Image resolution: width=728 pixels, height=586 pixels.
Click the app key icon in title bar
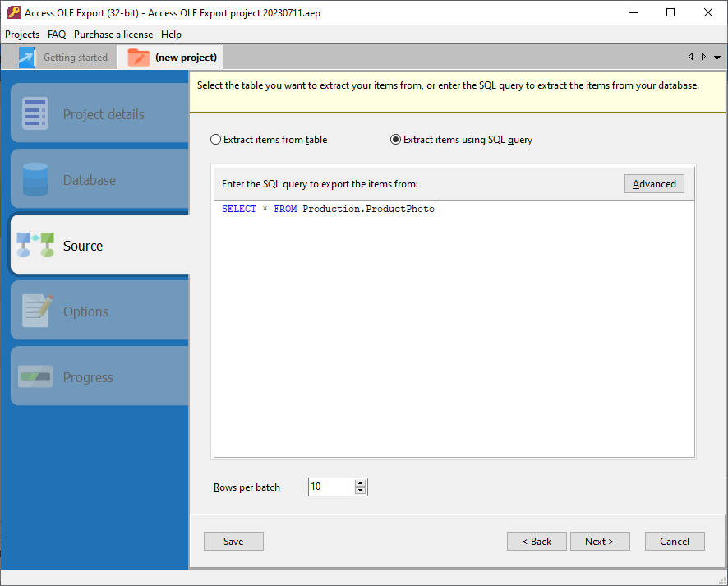pos(12,12)
